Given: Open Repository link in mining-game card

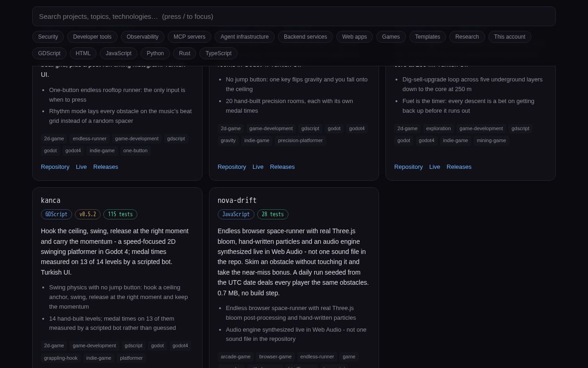Looking at the screenshot, I should (408, 167).
